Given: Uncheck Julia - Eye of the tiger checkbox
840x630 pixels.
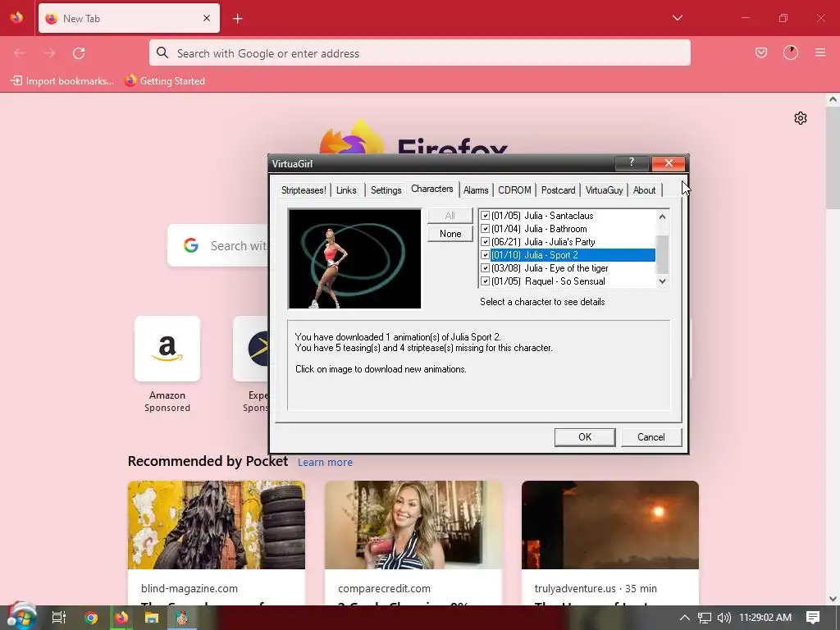Looking at the screenshot, I should coord(485,268).
